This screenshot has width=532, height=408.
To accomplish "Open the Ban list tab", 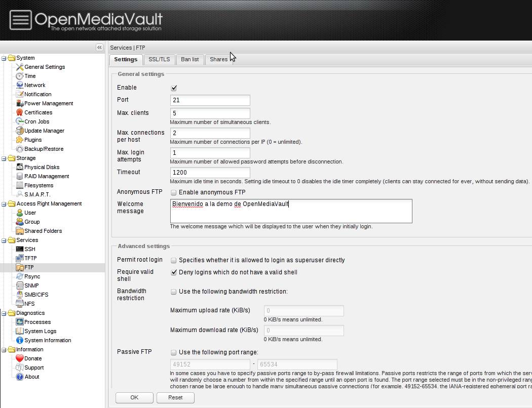I will click(x=189, y=59).
